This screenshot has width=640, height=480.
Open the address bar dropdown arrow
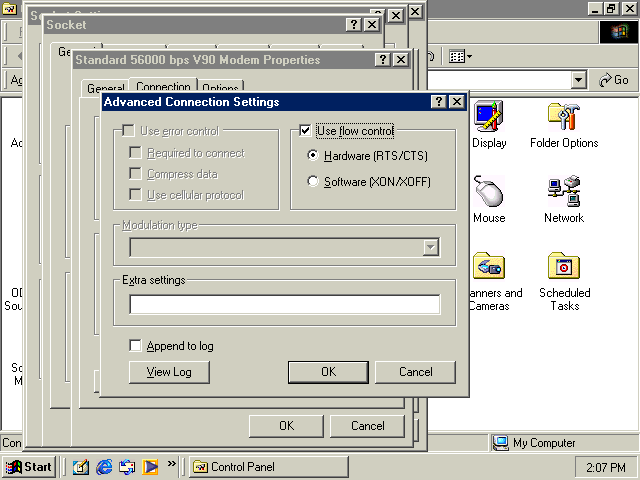578,80
